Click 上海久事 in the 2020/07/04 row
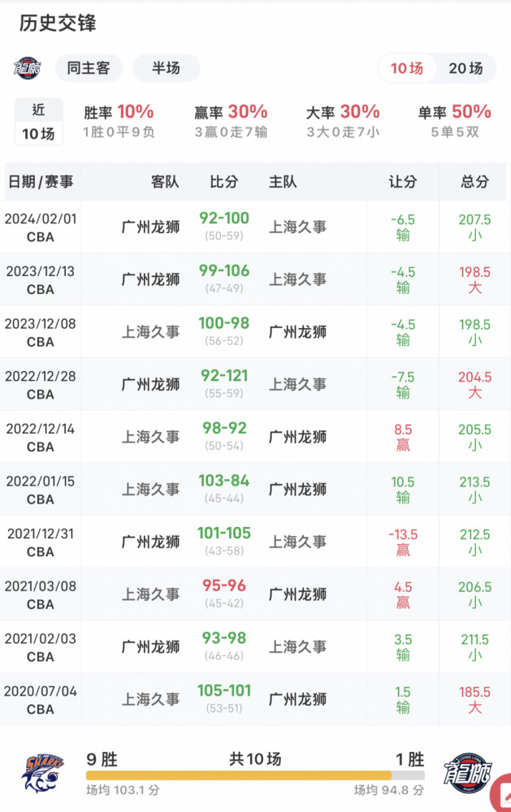The height and width of the screenshot is (812, 511). coord(150,699)
